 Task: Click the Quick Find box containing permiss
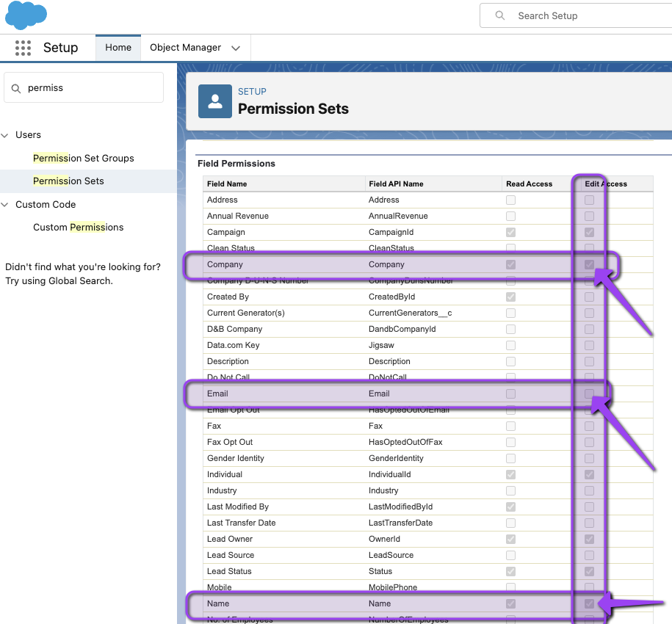(x=84, y=87)
